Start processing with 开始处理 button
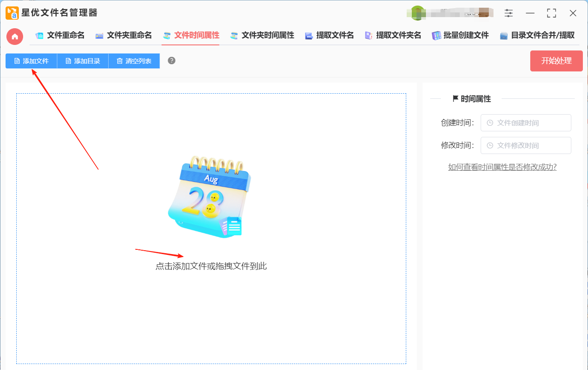This screenshot has width=588, height=370. coord(556,61)
